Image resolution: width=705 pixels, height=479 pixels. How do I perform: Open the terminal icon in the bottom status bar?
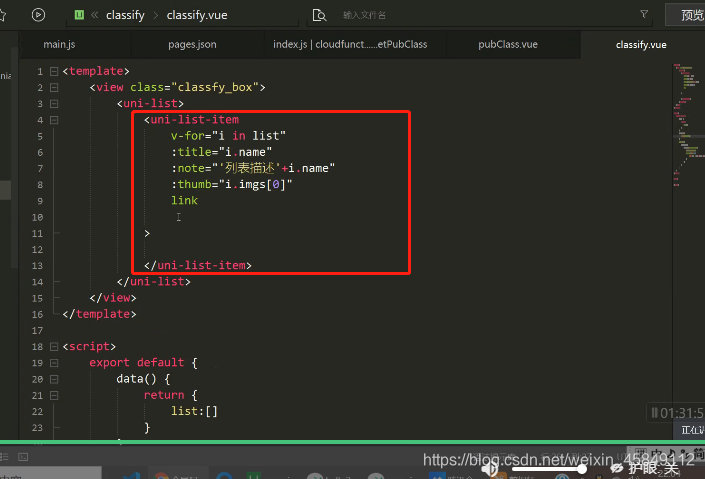23,457
